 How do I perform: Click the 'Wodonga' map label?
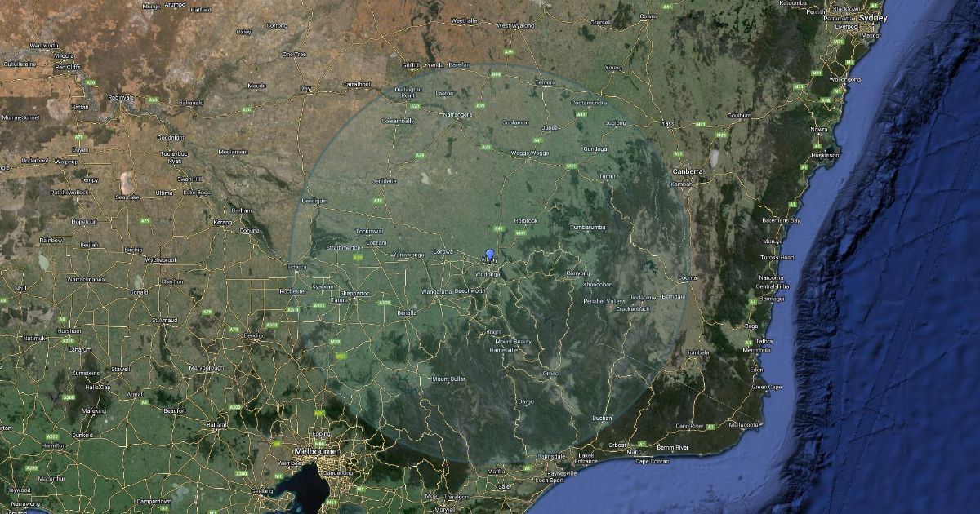[x=488, y=274]
